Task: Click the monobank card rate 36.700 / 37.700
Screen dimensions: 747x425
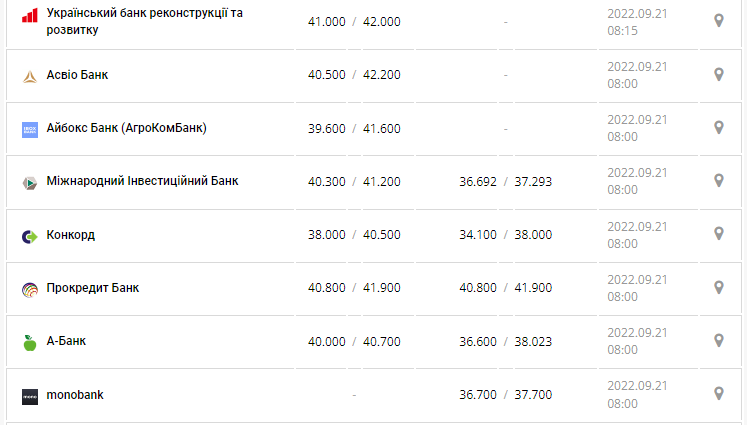Action: coord(505,394)
